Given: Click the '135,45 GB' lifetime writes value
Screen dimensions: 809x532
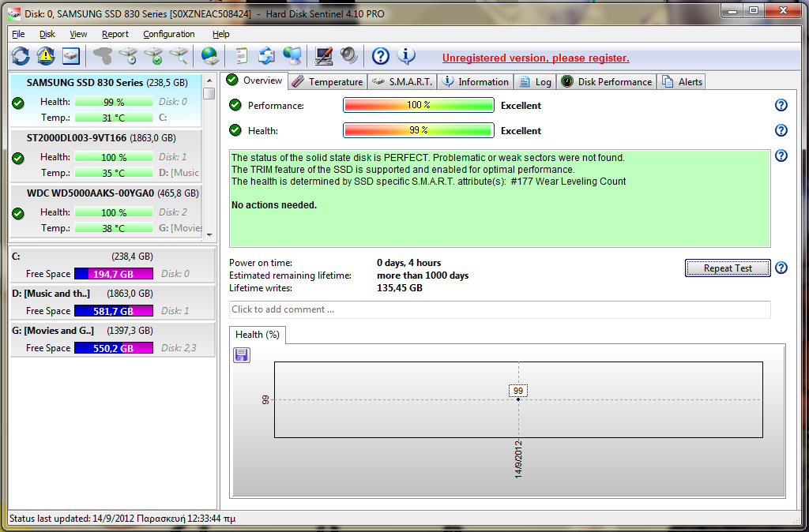Looking at the screenshot, I should (x=399, y=288).
